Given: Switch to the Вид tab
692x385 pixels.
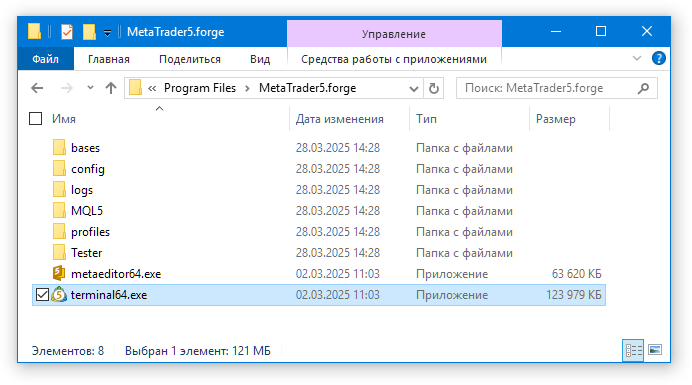Looking at the screenshot, I should [x=260, y=59].
